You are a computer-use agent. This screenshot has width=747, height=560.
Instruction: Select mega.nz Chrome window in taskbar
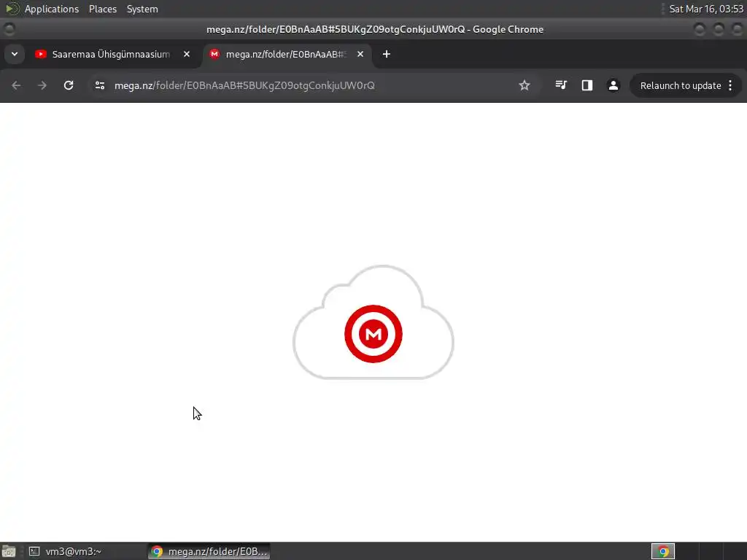(209, 551)
